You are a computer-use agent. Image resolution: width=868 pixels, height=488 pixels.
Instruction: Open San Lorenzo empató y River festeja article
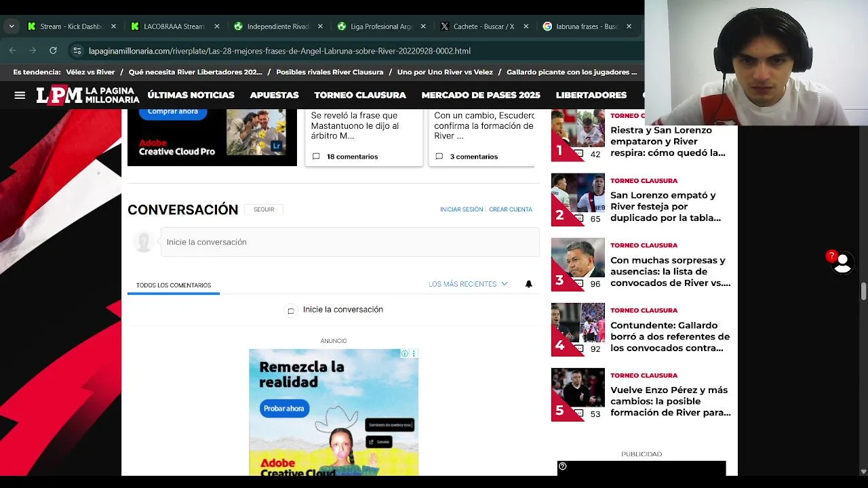(666, 207)
